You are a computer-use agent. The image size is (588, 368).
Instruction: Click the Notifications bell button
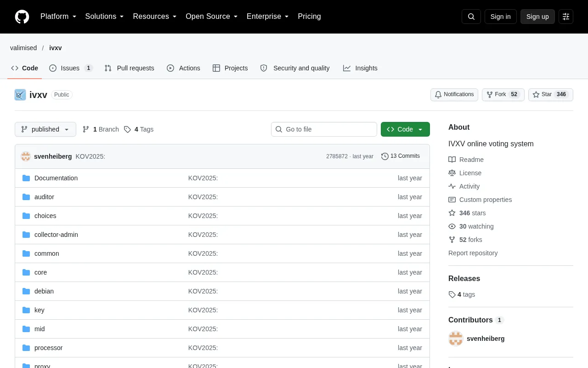(454, 95)
